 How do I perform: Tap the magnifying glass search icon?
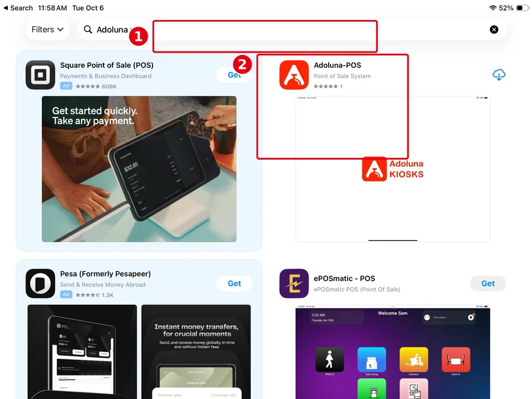[x=88, y=30]
